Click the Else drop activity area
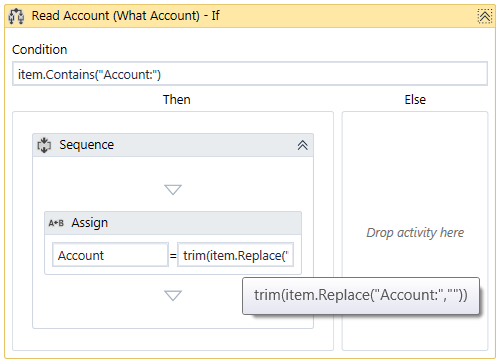This screenshot has height=364, width=501. click(415, 232)
